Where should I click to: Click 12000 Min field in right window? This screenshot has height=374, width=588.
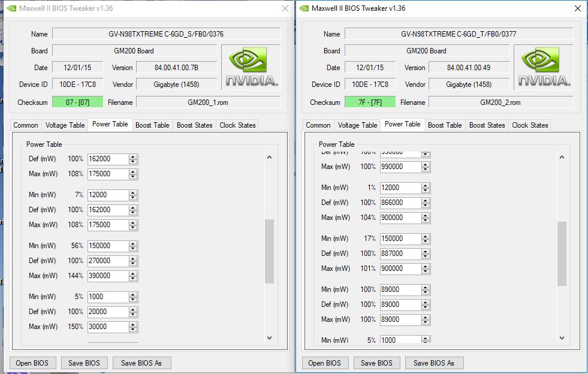[x=400, y=188]
